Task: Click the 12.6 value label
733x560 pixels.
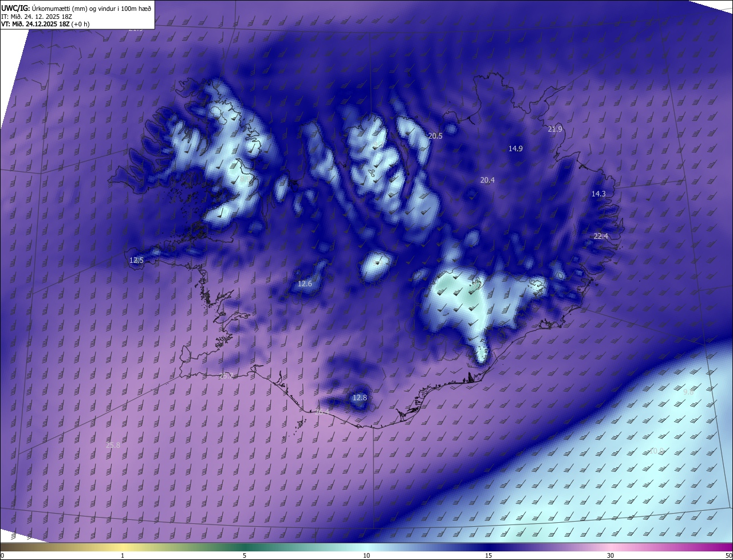Action: tap(305, 284)
